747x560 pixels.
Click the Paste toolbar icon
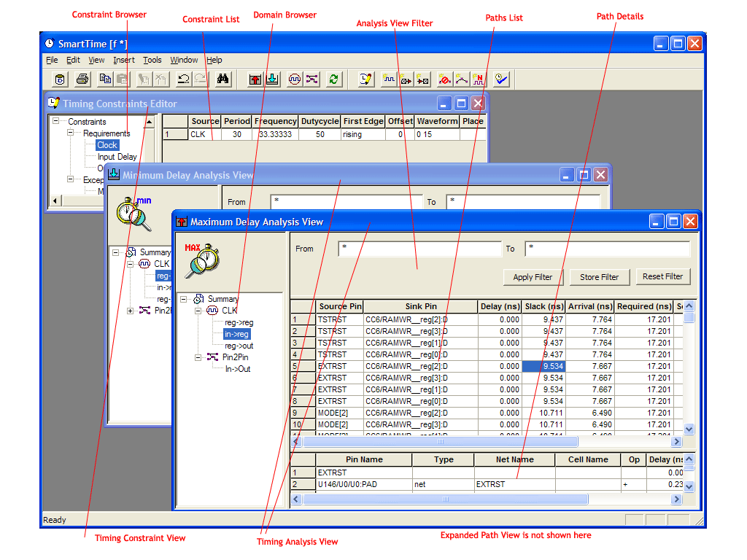click(x=122, y=79)
